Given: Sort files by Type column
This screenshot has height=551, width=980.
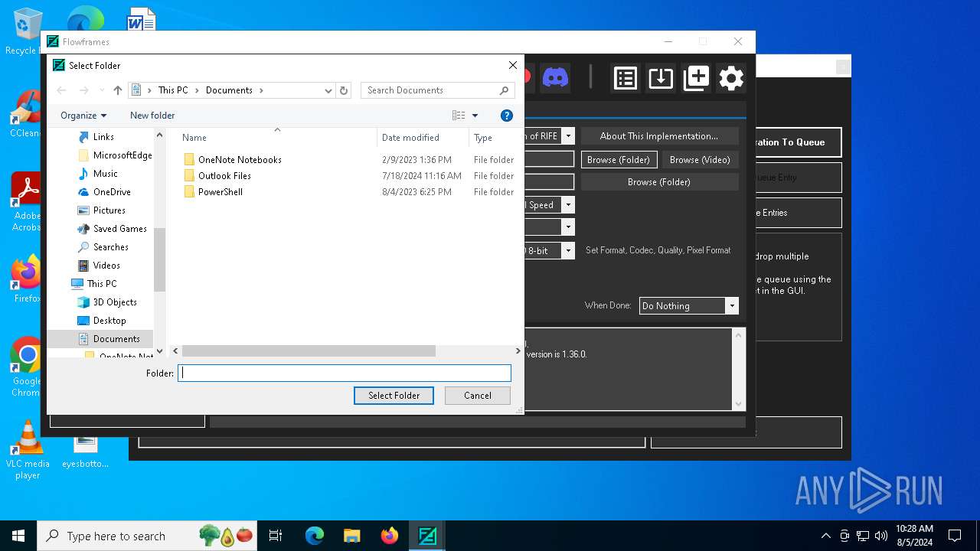Looking at the screenshot, I should [483, 138].
